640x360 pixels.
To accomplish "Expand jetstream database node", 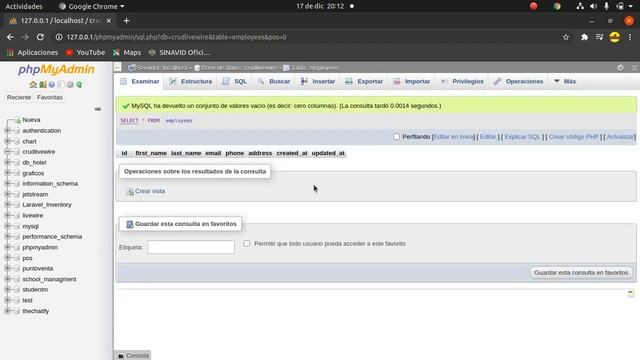I will coord(7,194).
